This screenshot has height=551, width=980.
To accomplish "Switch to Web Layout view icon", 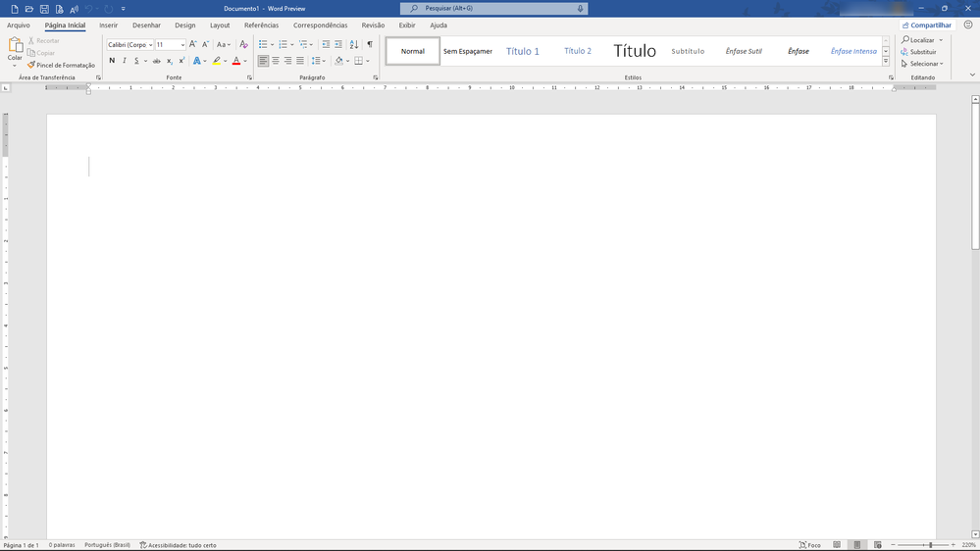I will (878, 545).
